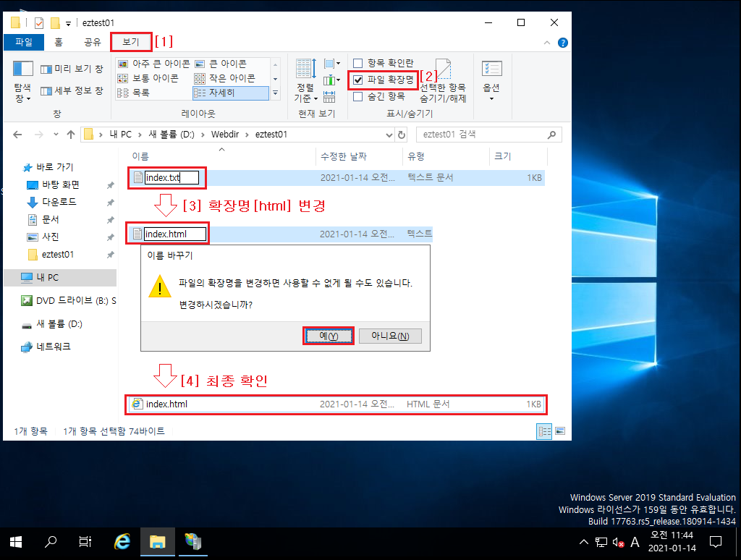Select 보통 아이콘 layout
The width and height of the screenshot is (741, 560).
point(148,78)
